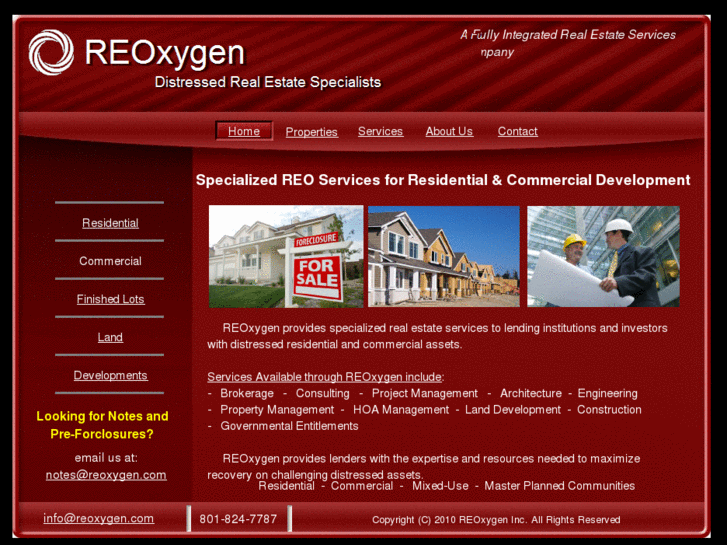
Task: Open the Services menu link
Action: pyautogui.click(x=380, y=132)
